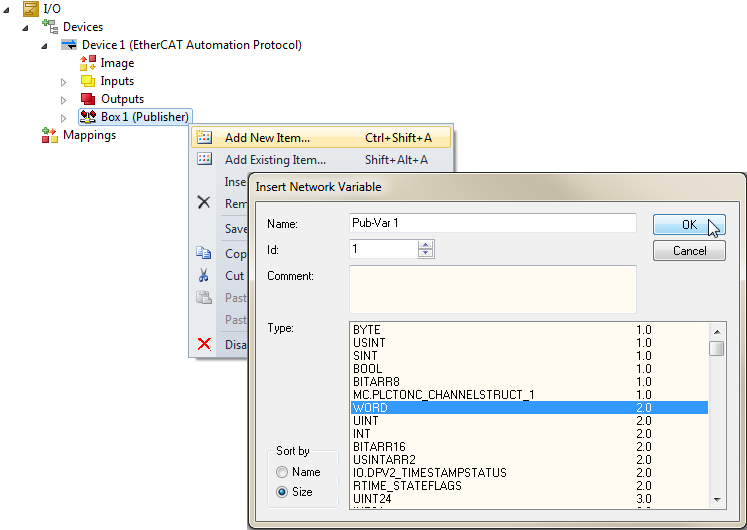Choose Add Existing Item... menu entry
The width and height of the screenshot is (747, 530).
pyautogui.click(x=321, y=160)
